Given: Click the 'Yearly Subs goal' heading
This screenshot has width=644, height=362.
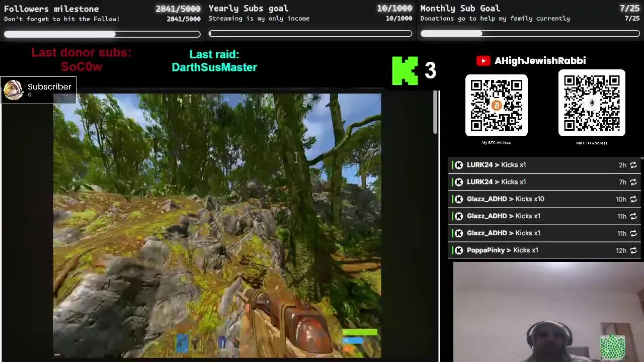Looking at the screenshot, I should [x=249, y=9].
